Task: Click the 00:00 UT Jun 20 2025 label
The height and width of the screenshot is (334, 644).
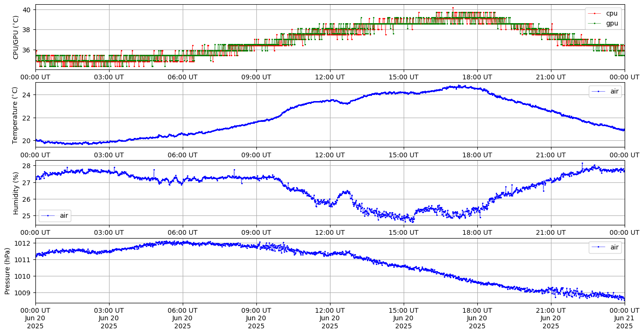Action: coord(35,318)
